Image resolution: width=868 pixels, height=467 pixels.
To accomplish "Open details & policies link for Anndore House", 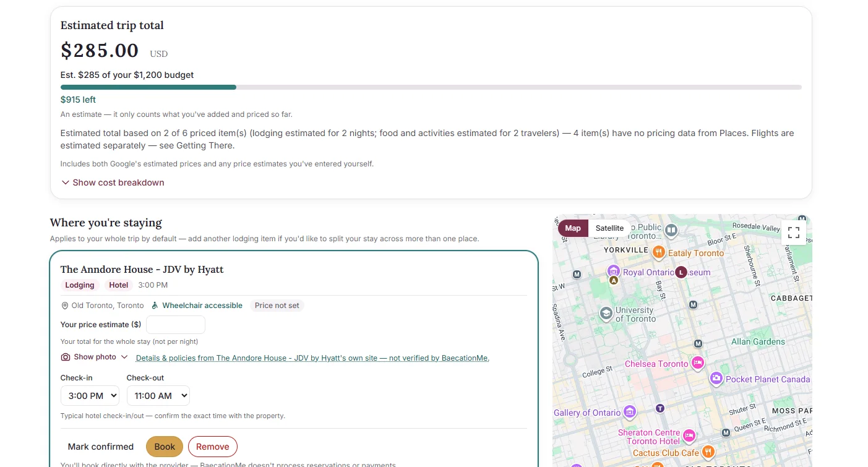I will (312, 358).
